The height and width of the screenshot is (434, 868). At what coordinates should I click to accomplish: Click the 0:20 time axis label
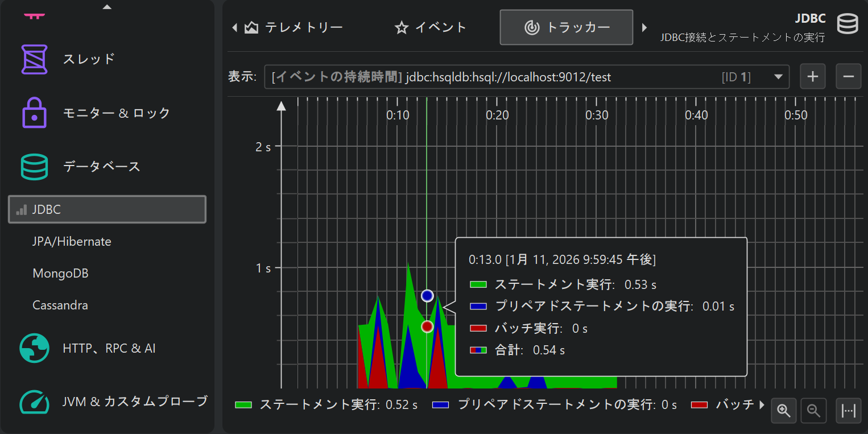click(x=497, y=115)
